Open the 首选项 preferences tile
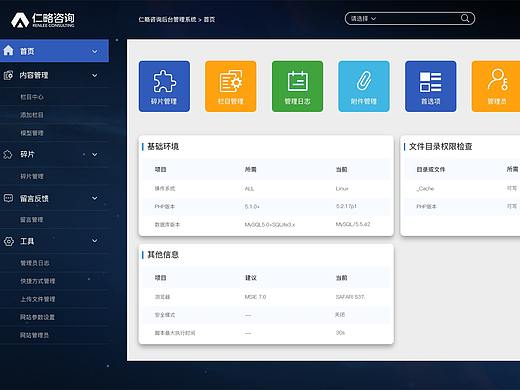 pos(431,86)
